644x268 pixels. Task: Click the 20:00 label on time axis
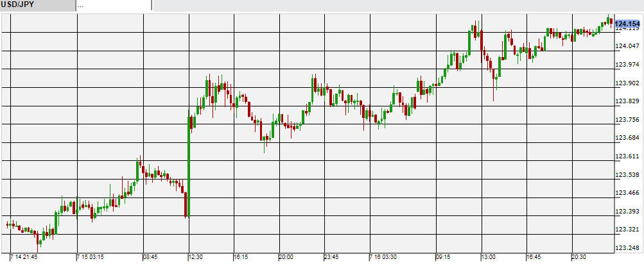pyautogui.click(x=286, y=256)
